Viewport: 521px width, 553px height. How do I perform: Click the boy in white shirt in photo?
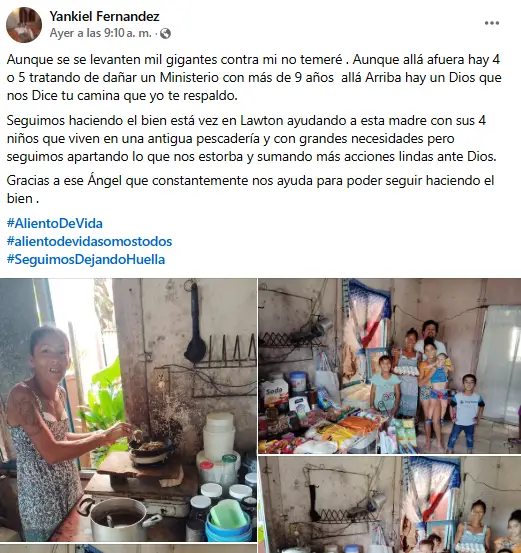tap(466, 413)
